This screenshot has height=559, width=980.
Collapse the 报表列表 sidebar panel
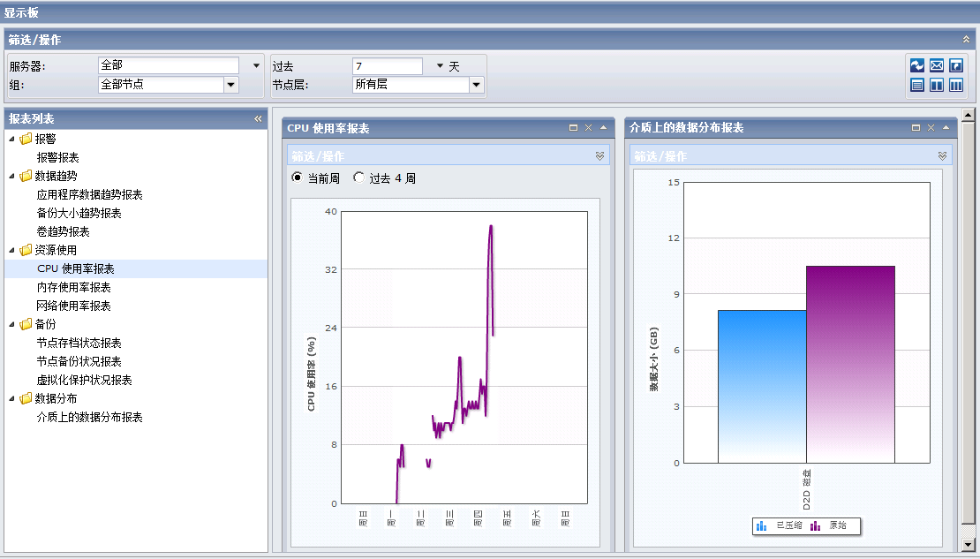click(x=258, y=119)
